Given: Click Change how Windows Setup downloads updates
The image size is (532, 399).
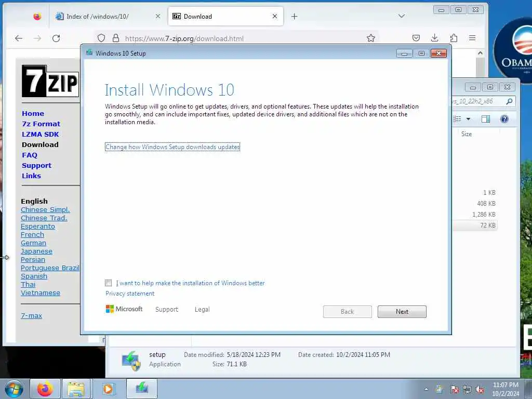Looking at the screenshot, I should [x=172, y=147].
